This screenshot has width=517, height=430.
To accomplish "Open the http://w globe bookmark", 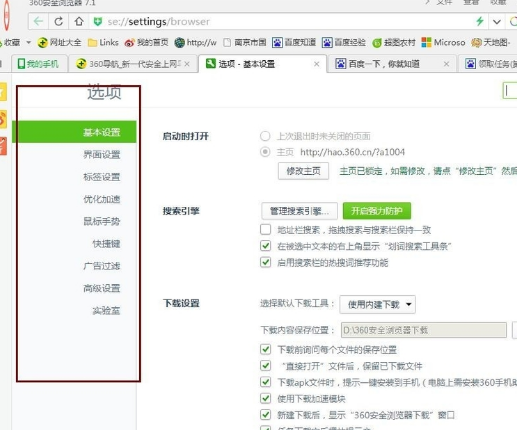I will tap(196, 43).
